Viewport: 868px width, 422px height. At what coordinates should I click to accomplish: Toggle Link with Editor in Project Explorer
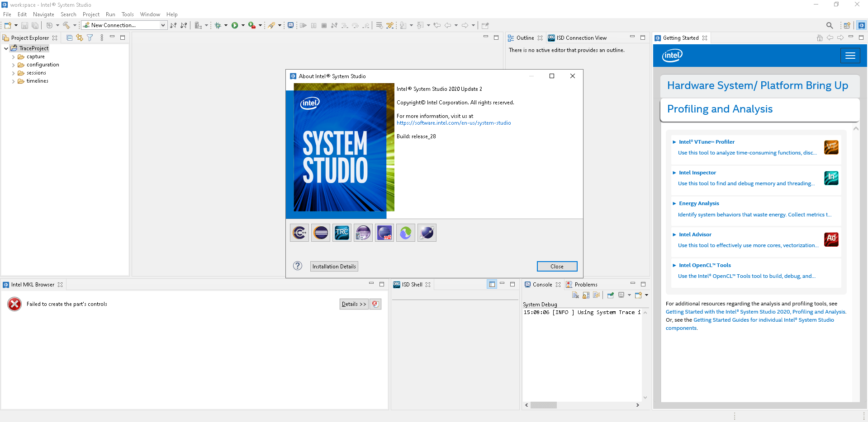(x=80, y=38)
